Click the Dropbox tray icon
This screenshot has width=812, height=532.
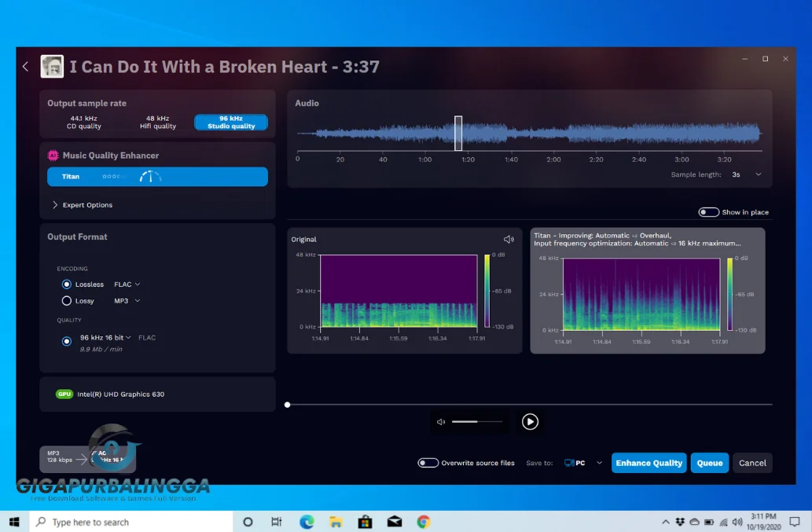click(x=680, y=522)
